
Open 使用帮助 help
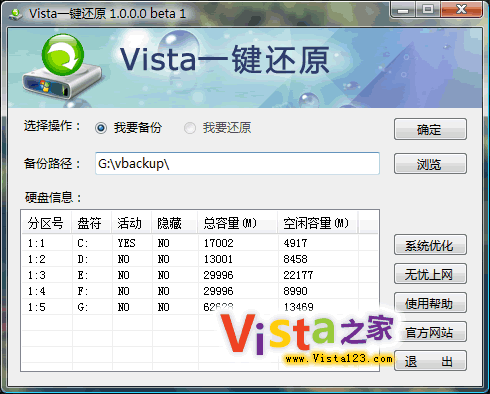pos(430,303)
